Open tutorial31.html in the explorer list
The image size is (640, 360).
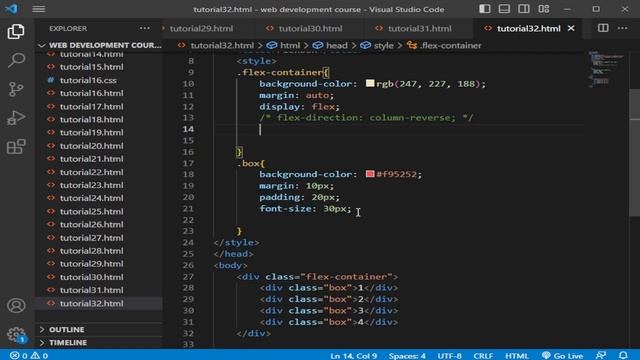(99, 290)
